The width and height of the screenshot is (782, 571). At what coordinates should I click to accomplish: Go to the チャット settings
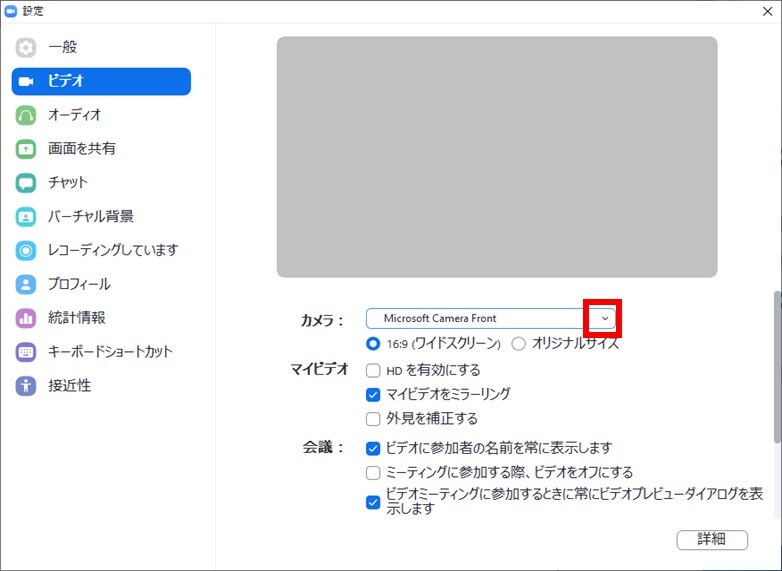pos(101,183)
